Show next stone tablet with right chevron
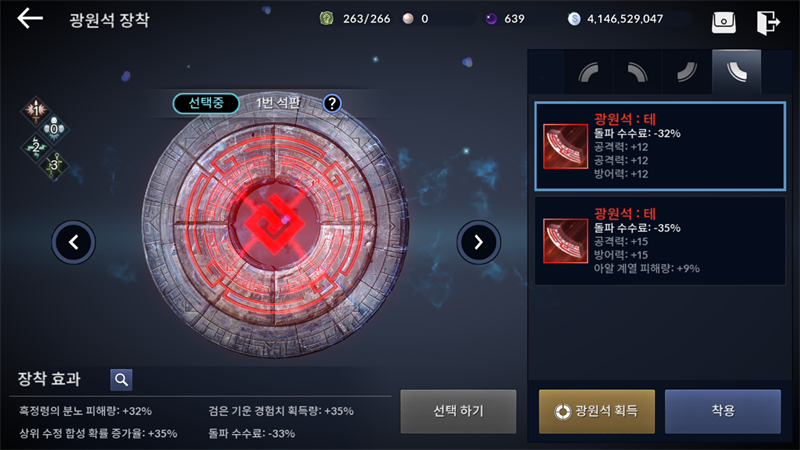Viewport: 800px width, 450px height. [x=479, y=242]
